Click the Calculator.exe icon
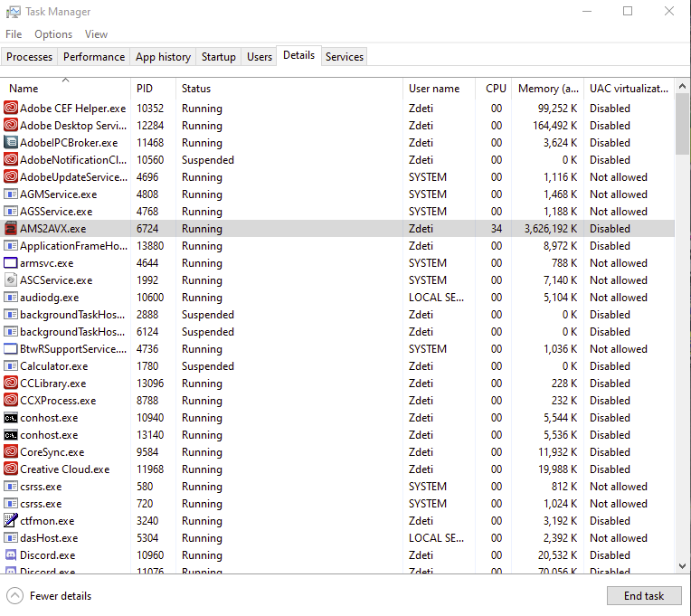The image size is (691, 616). [x=11, y=365]
